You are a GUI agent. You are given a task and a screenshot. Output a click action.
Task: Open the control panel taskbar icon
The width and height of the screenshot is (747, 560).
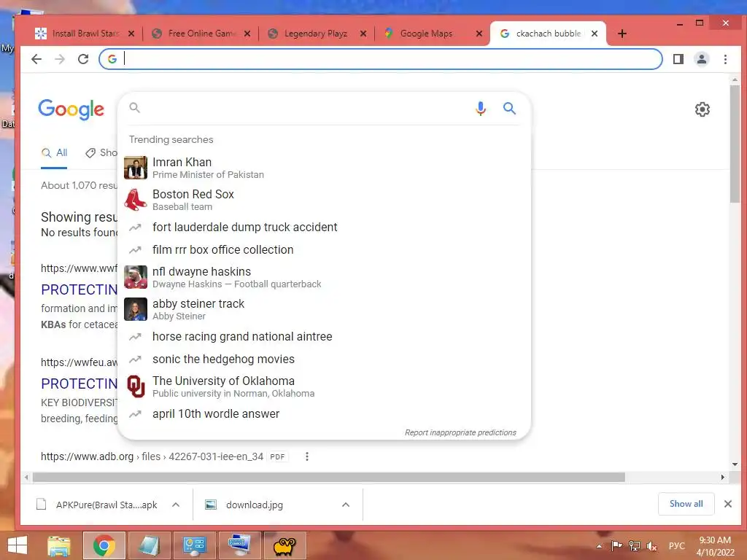(194, 545)
